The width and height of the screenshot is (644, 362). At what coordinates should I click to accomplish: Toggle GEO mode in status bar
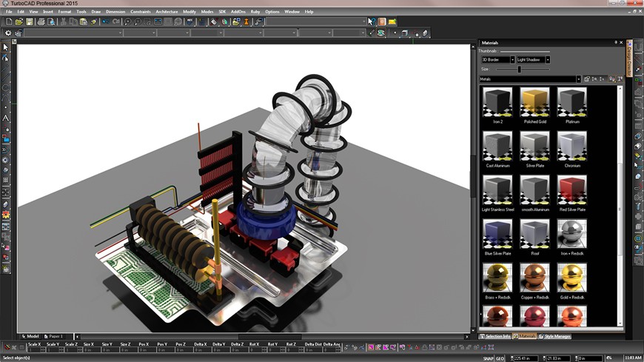coord(500,358)
